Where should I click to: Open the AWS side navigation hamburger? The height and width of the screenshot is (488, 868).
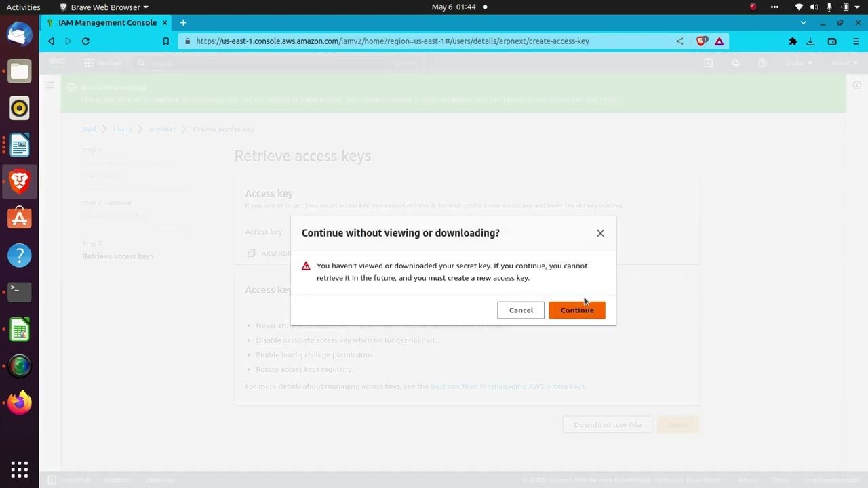pos(50,85)
